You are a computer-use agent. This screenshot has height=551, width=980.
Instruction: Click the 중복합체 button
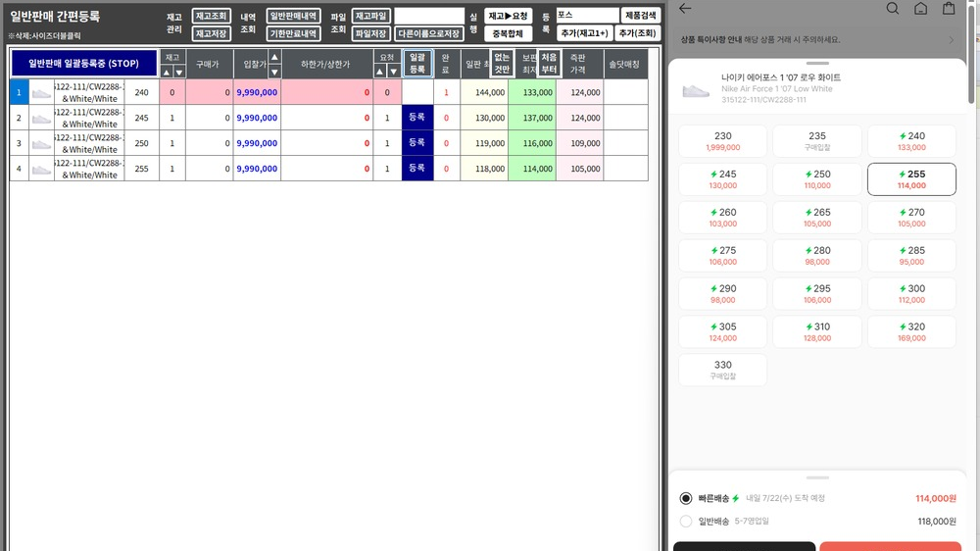508,33
